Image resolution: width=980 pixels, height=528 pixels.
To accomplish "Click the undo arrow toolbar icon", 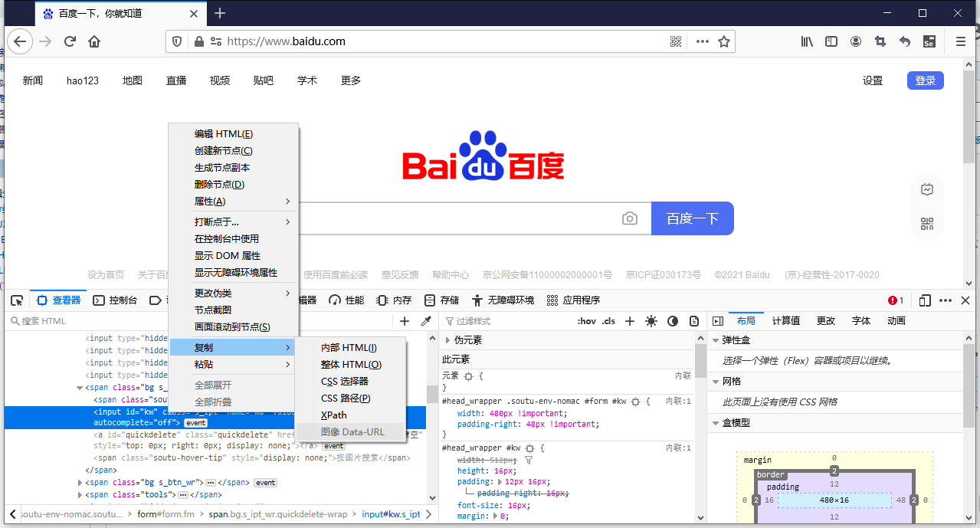I will coord(905,41).
